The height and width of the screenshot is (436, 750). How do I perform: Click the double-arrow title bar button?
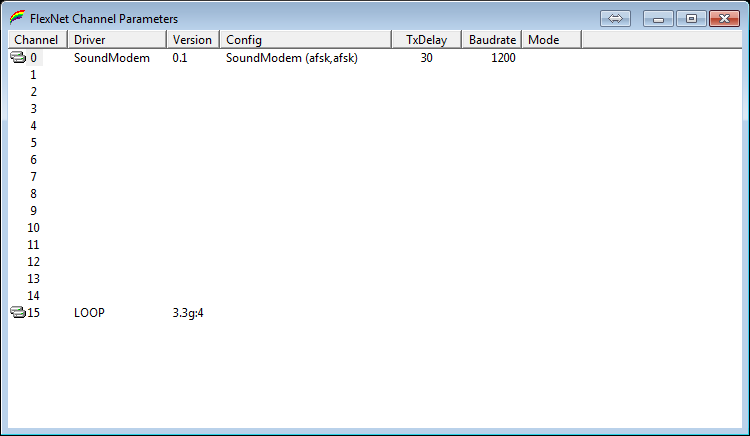615,19
